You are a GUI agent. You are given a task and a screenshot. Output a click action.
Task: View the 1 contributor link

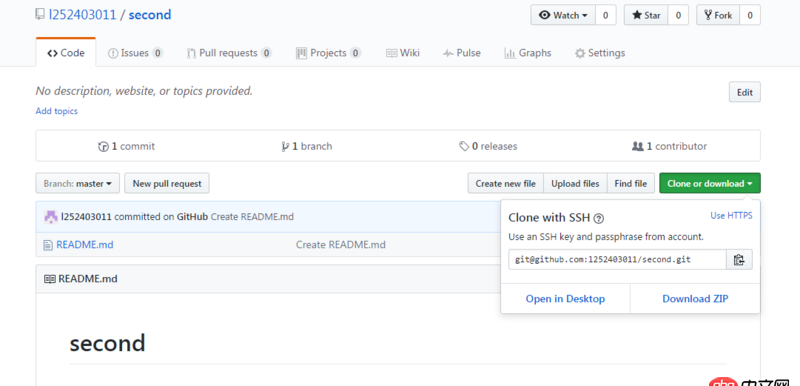pyautogui.click(x=669, y=146)
